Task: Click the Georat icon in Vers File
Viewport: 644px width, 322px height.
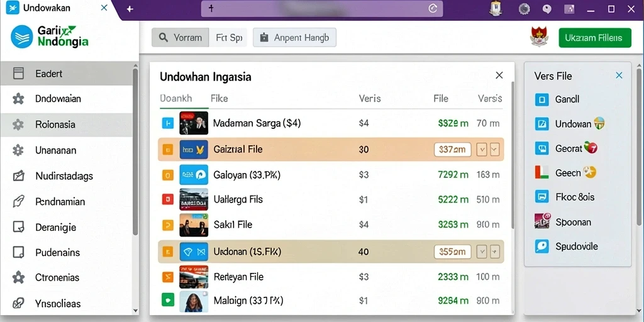Action: (x=541, y=148)
